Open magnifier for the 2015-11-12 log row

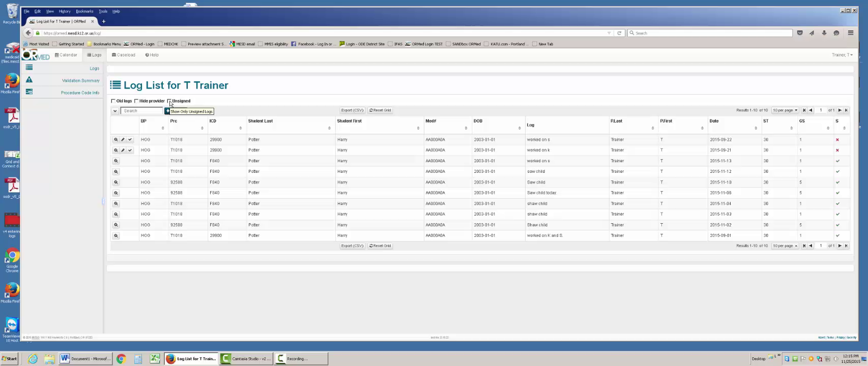116,171
